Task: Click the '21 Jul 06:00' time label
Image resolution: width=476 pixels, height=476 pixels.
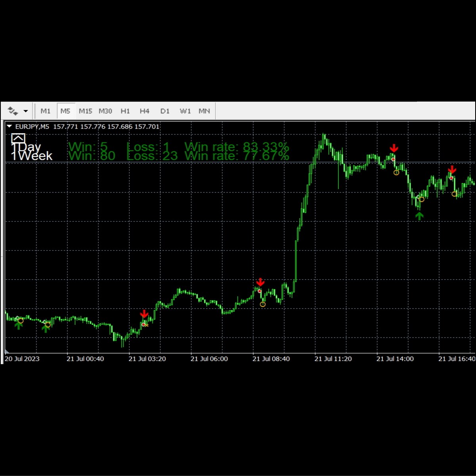Action: point(209,359)
